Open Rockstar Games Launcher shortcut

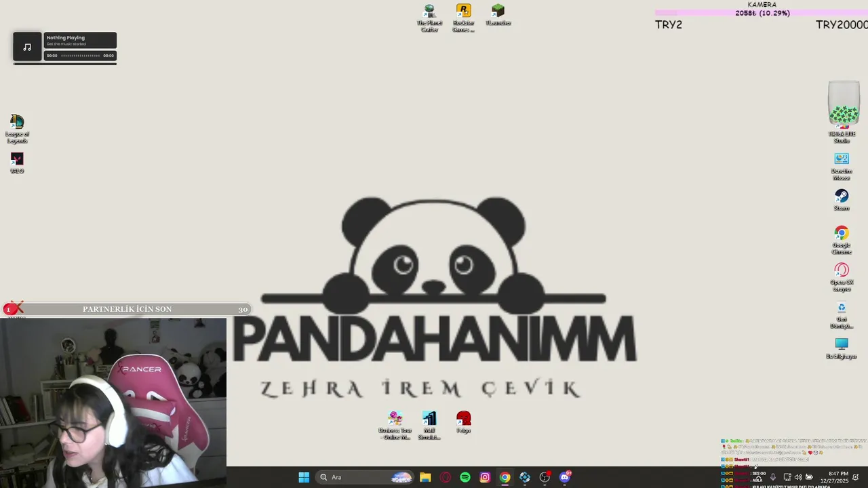point(463,18)
